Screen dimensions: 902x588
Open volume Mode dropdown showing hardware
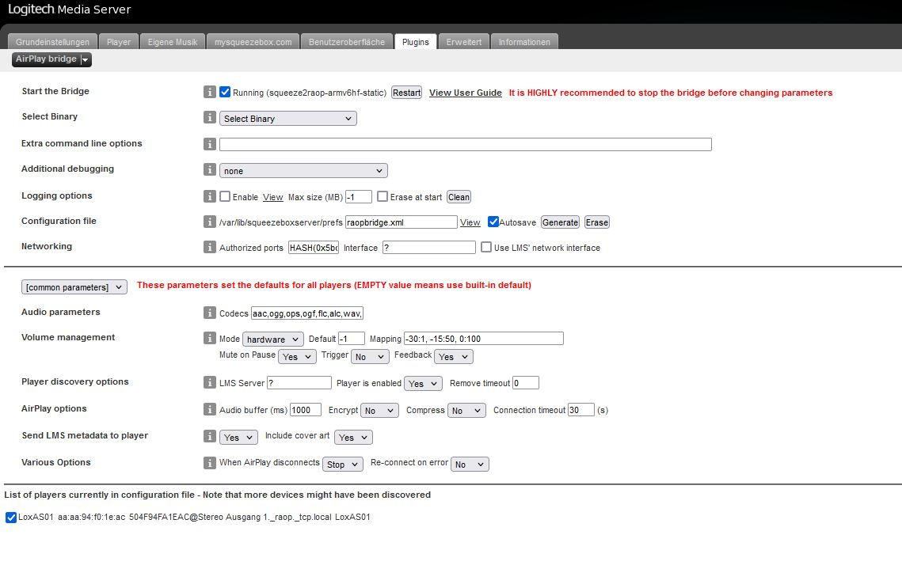tap(273, 340)
